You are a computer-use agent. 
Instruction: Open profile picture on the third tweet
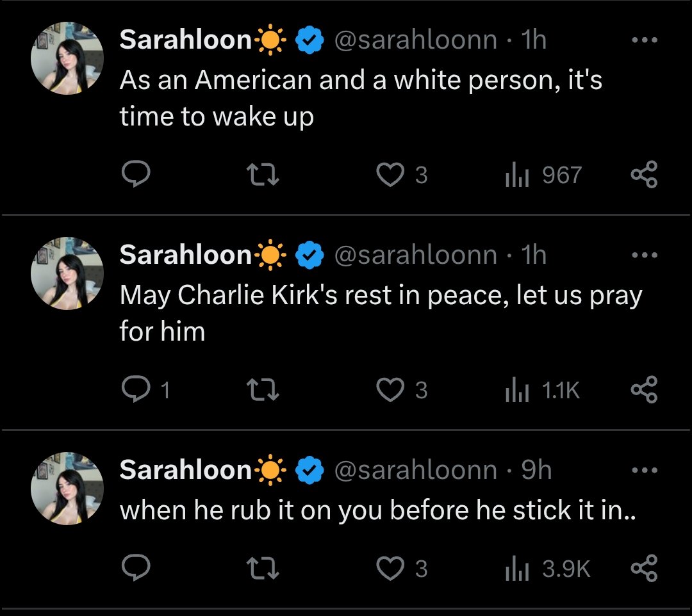tap(67, 489)
